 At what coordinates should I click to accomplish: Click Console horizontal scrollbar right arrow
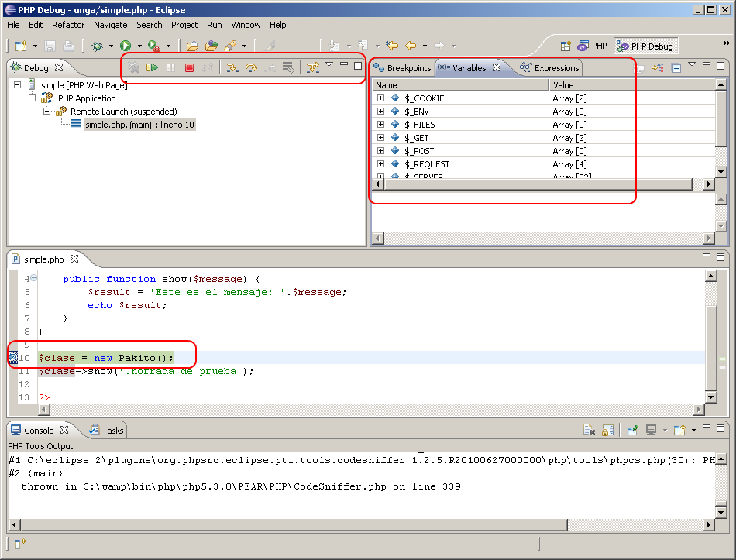coord(709,524)
